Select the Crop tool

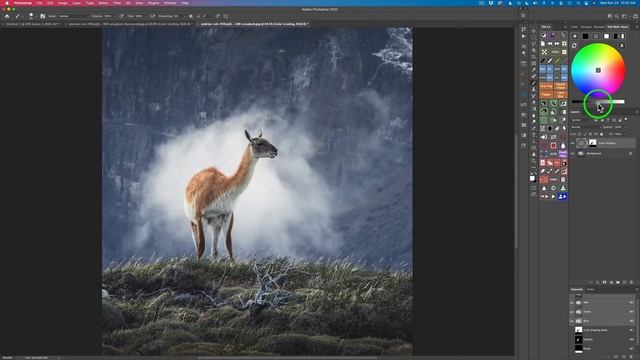point(534,57)
